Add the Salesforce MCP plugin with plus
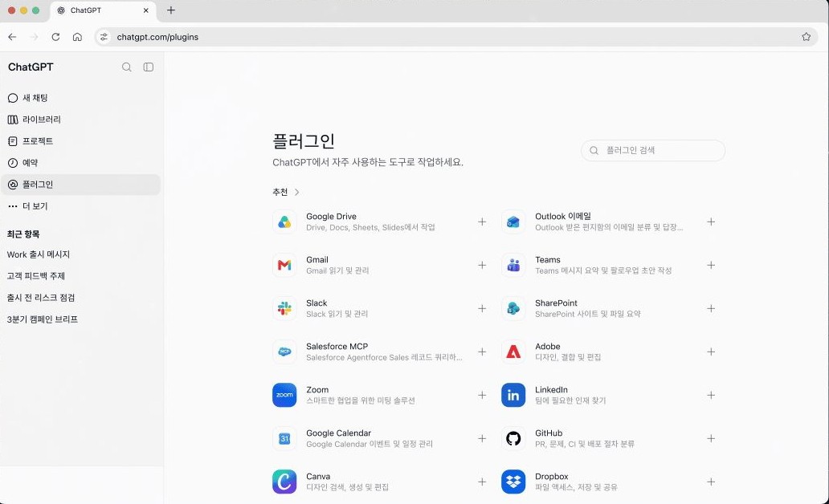 coord(482,352)
